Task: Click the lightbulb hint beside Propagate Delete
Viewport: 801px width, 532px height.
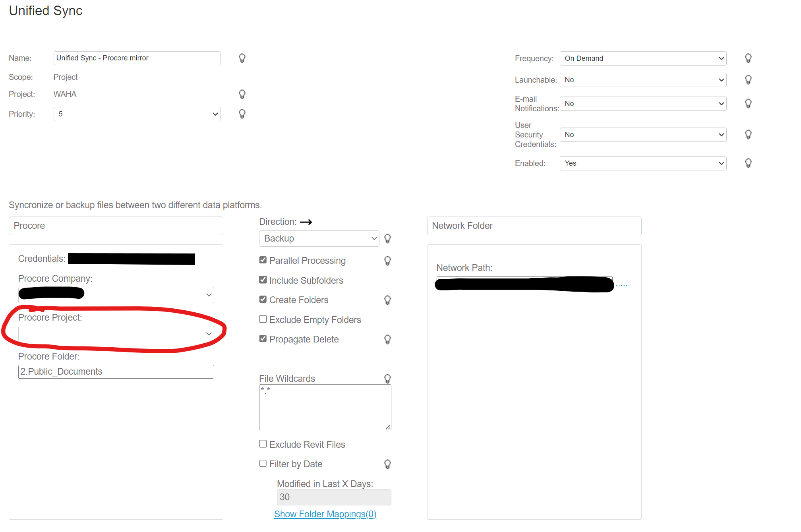Action: (387, 339)
